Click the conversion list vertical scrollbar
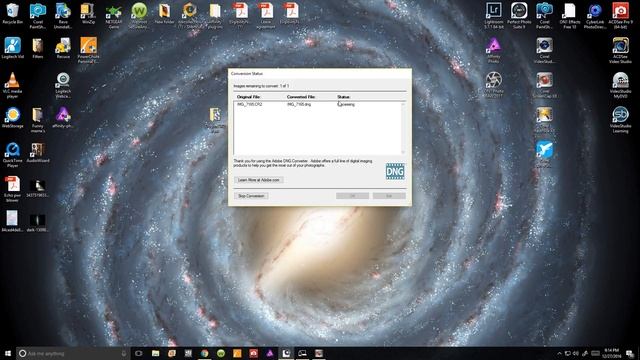The image size is (640, 360). pos(403,128)
